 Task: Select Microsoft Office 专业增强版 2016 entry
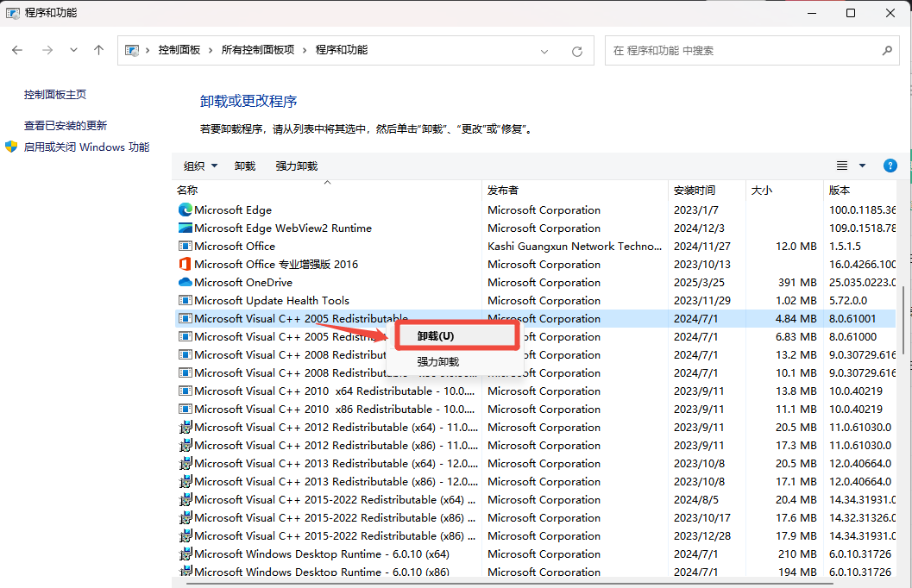pos(276,264)
